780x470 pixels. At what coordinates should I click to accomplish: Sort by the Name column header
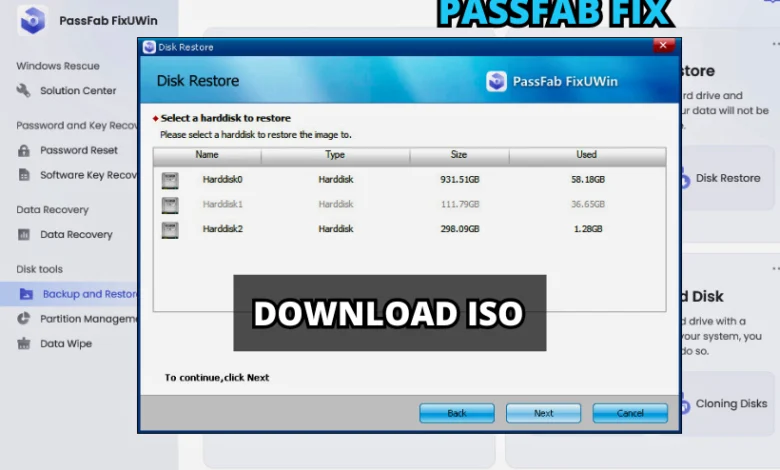207,155
